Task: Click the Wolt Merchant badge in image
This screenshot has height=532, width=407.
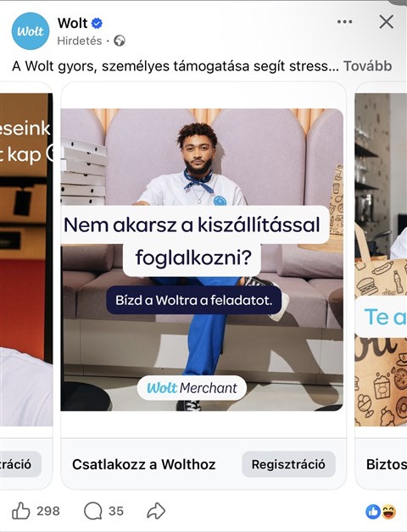Action: pos(192,388)
